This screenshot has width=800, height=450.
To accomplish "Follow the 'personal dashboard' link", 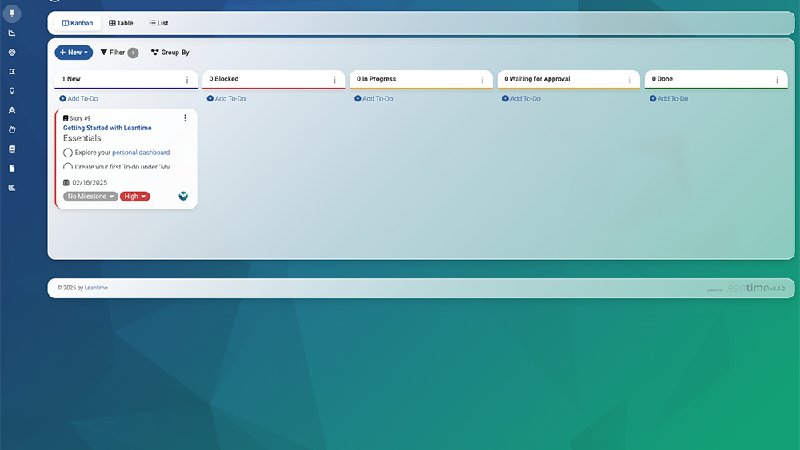I will coord(141,152).
